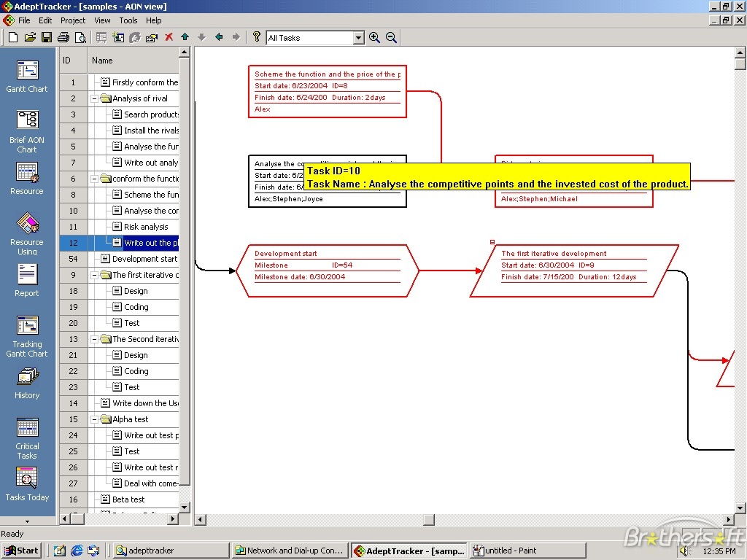Open the Help menu
Viewport: 747px width, 560px height.
tap(153, 20)
